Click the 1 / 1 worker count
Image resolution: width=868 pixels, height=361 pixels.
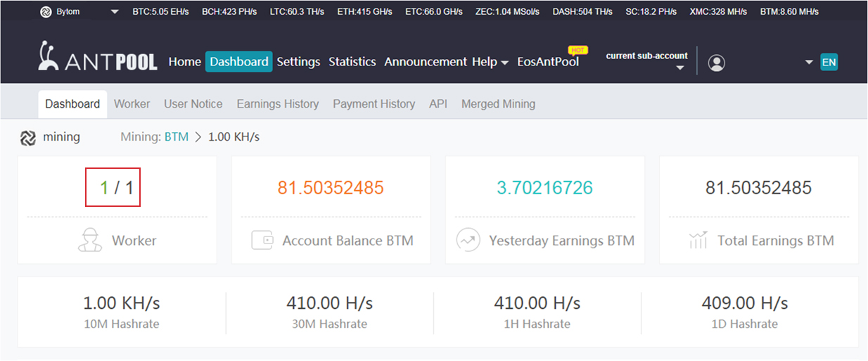click(x=117, y=188)
